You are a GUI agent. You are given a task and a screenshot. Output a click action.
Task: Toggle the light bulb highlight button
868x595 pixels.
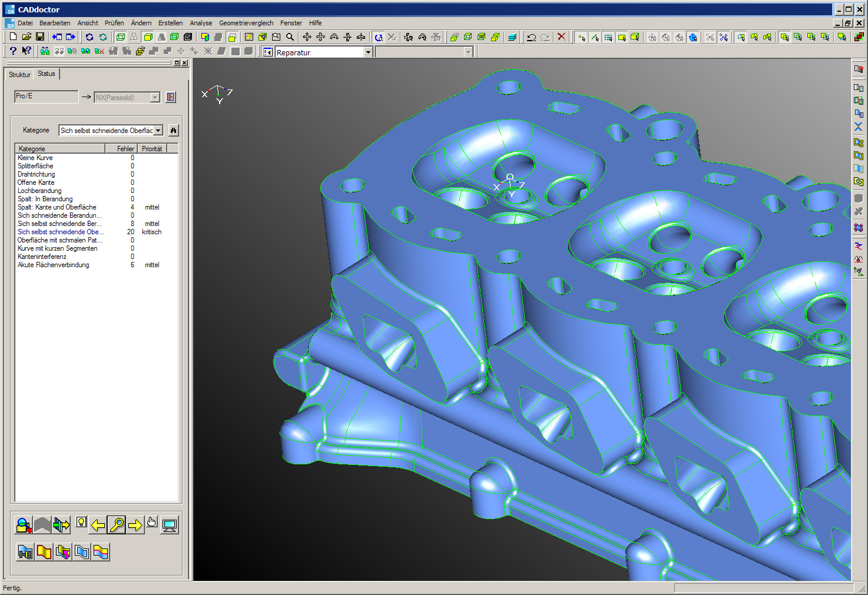coord(81,522)
